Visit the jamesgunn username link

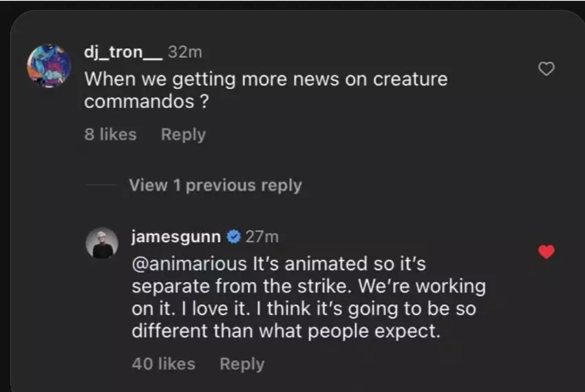(176, 237)
